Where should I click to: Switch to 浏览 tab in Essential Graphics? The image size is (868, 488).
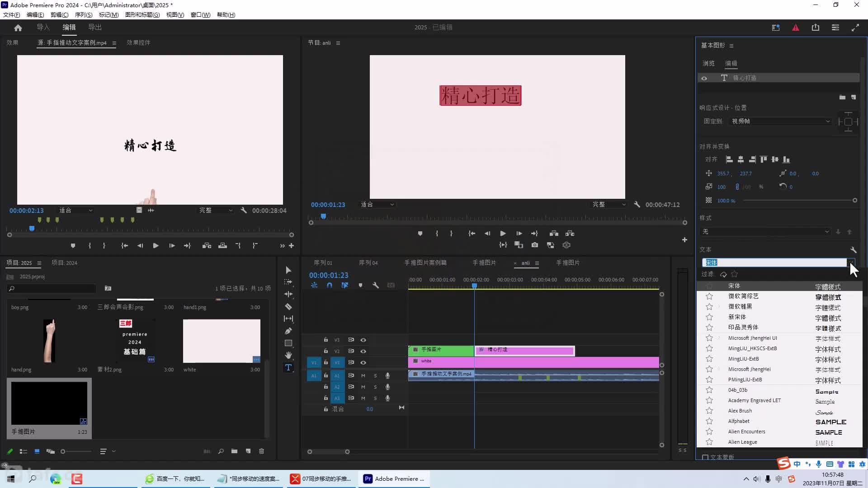coord(708,63)
